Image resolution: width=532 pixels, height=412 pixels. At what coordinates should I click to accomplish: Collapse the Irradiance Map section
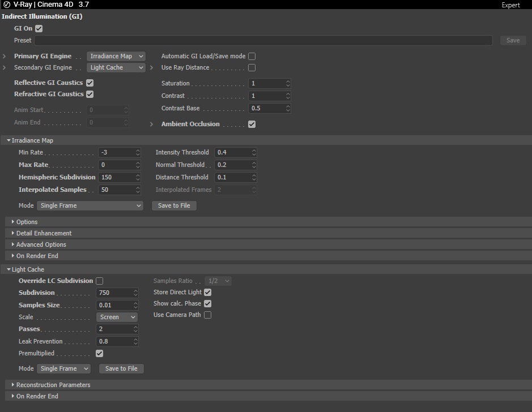click(x=9, y=140)
